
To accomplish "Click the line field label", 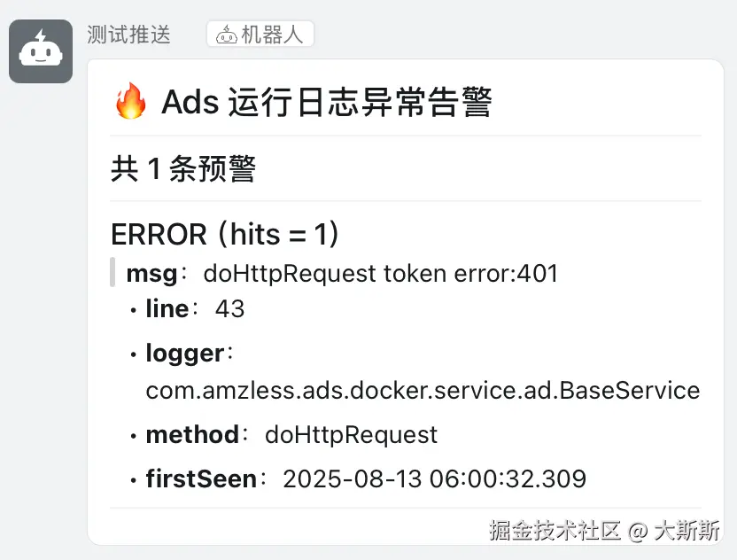I will click(167, 308).
